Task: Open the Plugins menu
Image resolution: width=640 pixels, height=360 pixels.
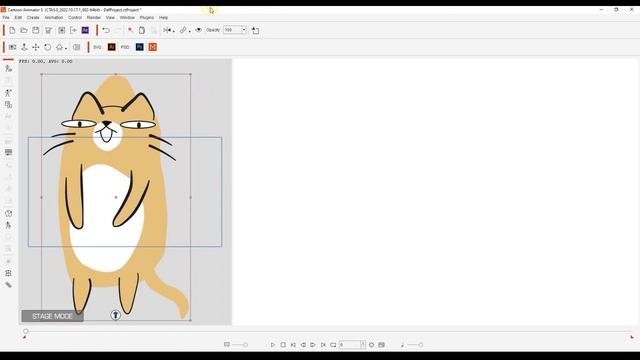Action: (x=147, y=18)
